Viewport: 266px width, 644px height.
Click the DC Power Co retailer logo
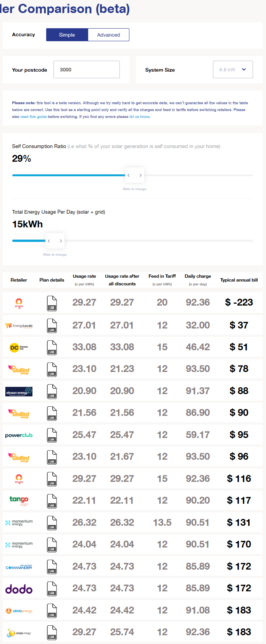point(19,348)
